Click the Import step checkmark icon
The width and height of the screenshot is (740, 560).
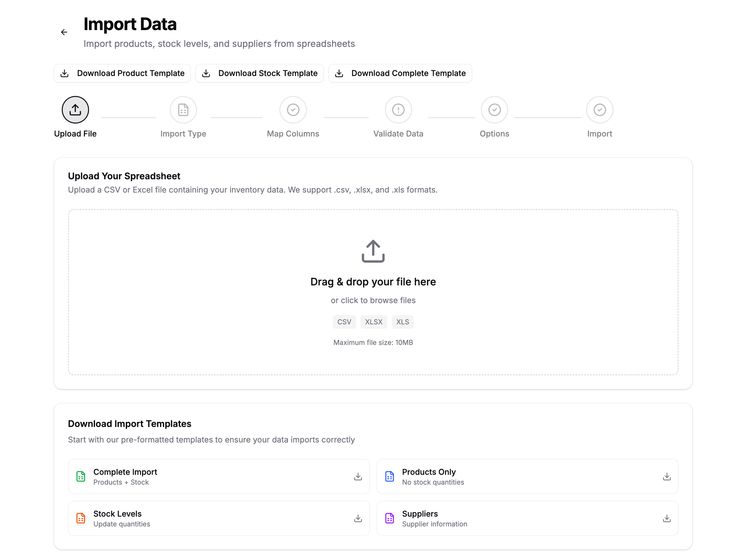[x=599, y=109]
